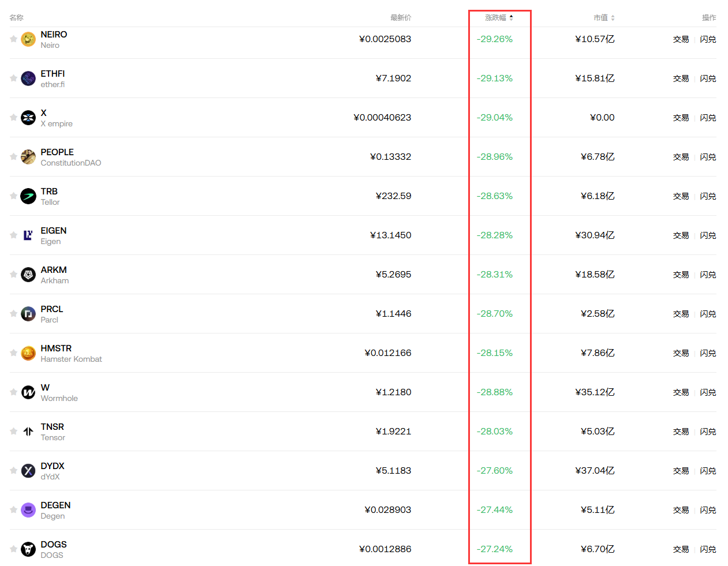The width and height of the screenshot is (728, 566).
Task: Open 闪兑 for TNSR
Action: tap(708, 432)
